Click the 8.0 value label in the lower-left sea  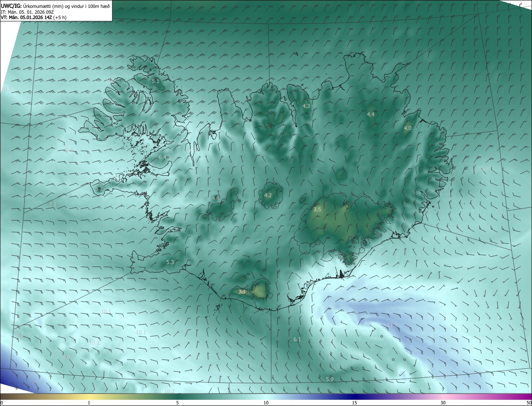point(66,357)
